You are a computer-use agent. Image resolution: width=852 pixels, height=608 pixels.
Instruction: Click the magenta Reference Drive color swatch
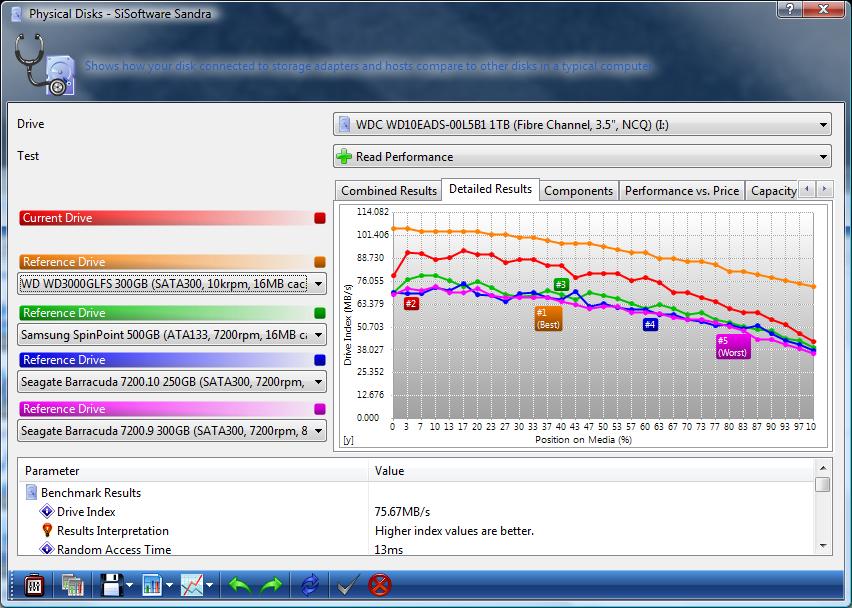click(x=320, y=409)
